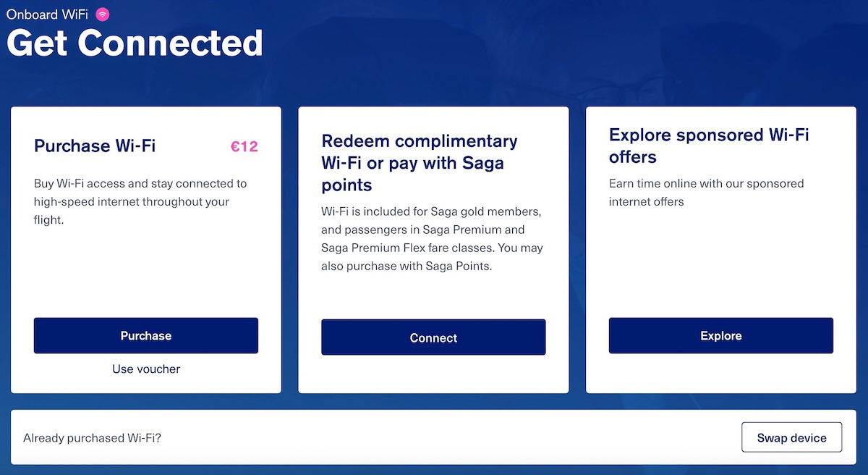Click the purchase with Saga Points sentence
The height and width of the screenshot is (475, 868).
tap(407, 266)
